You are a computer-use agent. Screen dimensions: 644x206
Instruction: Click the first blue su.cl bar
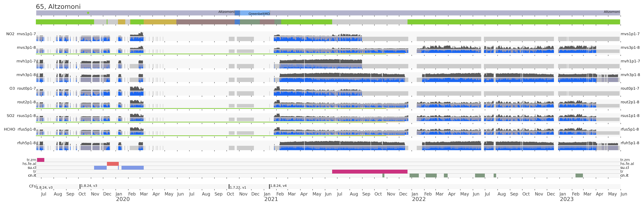[100, 168]
